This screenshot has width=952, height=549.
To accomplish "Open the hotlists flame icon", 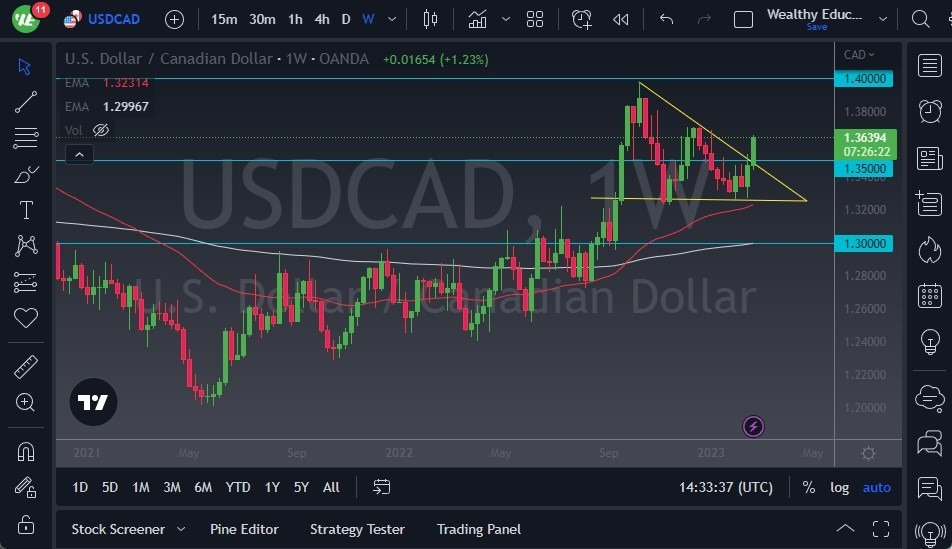I will point(930,250).
